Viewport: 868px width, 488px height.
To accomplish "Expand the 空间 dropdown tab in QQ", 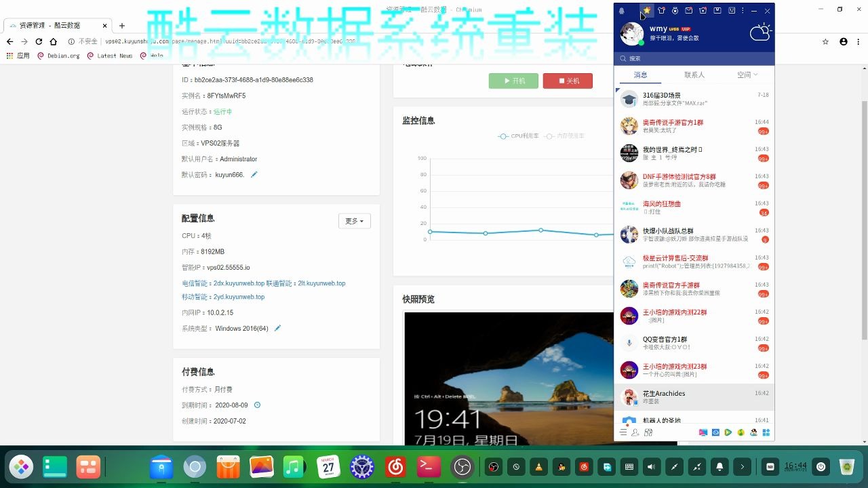I will click(x=747, y=75).
